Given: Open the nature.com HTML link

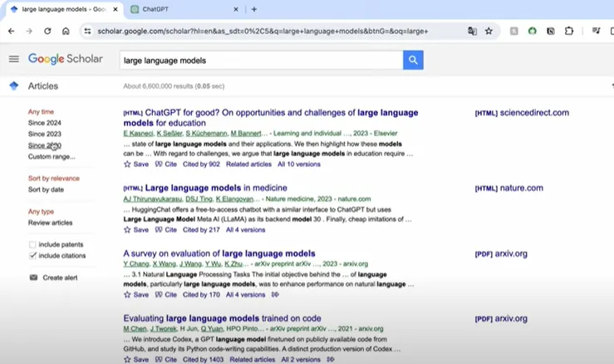Looking at the screenshot, I should click(x=508, y=188).
